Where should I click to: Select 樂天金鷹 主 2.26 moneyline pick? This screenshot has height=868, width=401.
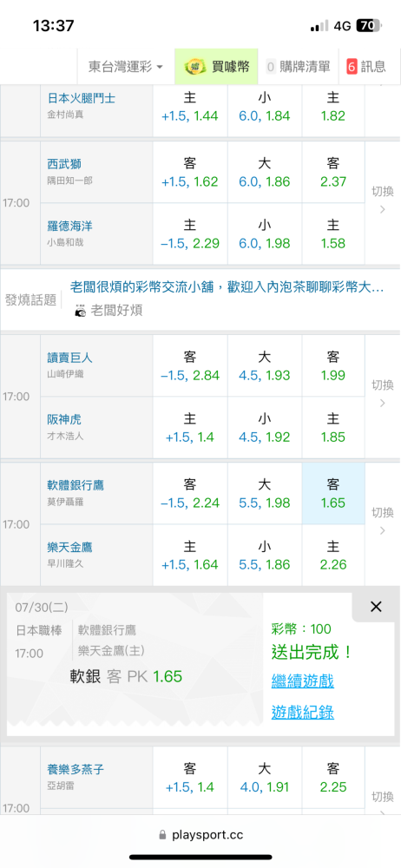[333, 556]
